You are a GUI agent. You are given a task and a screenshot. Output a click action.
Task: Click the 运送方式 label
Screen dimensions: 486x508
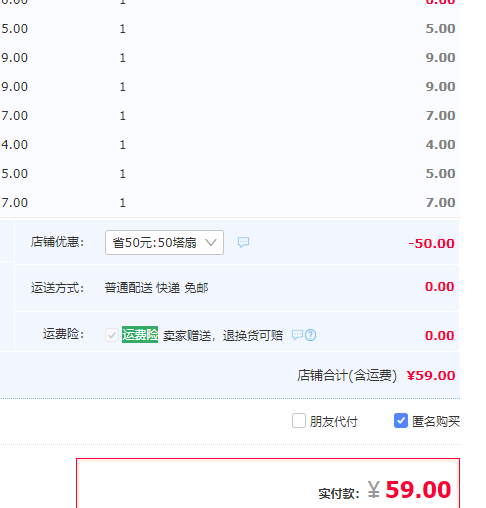coord(57,288)
